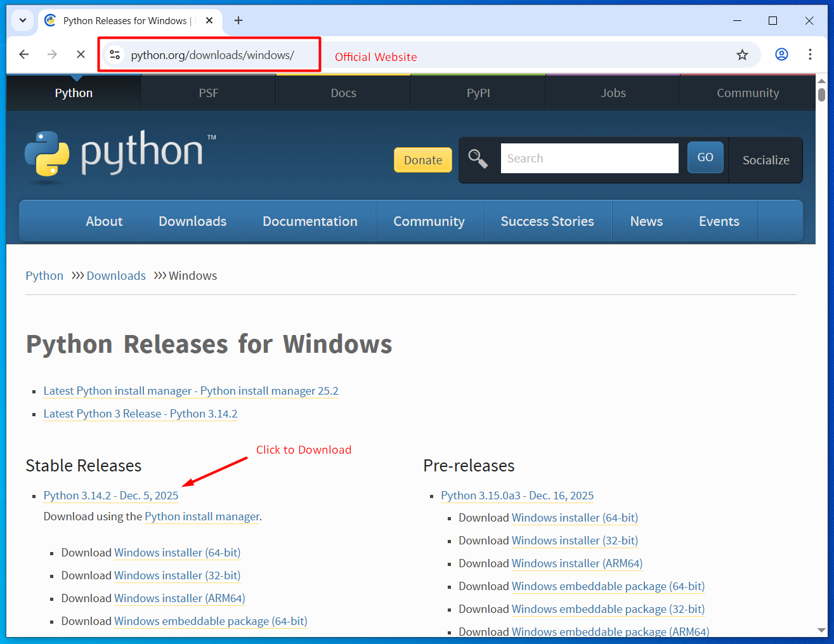Close the Python Releases for Windows tab
The width and height of the screenshot is (834, 644).
[209, 20]
